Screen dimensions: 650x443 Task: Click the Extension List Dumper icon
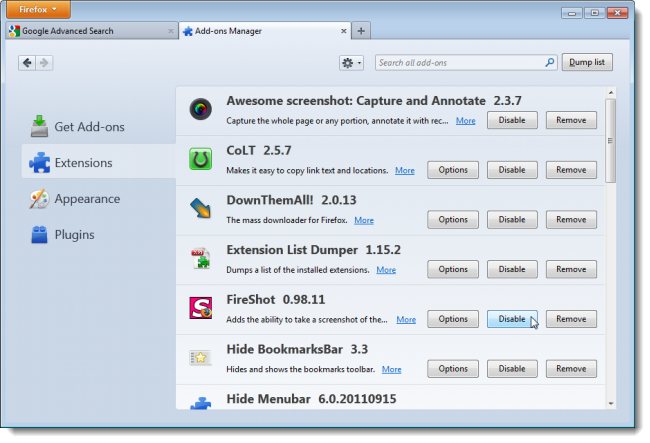[x=201, y=258]
